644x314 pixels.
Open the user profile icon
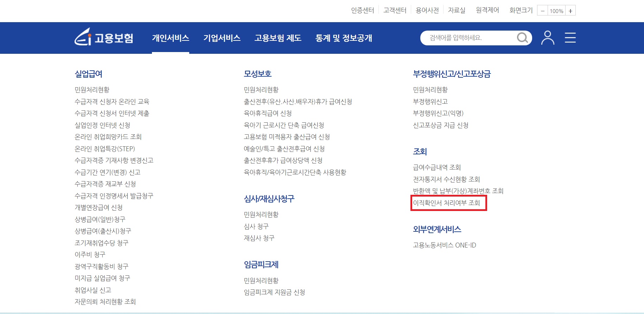(x=547, y=38)
